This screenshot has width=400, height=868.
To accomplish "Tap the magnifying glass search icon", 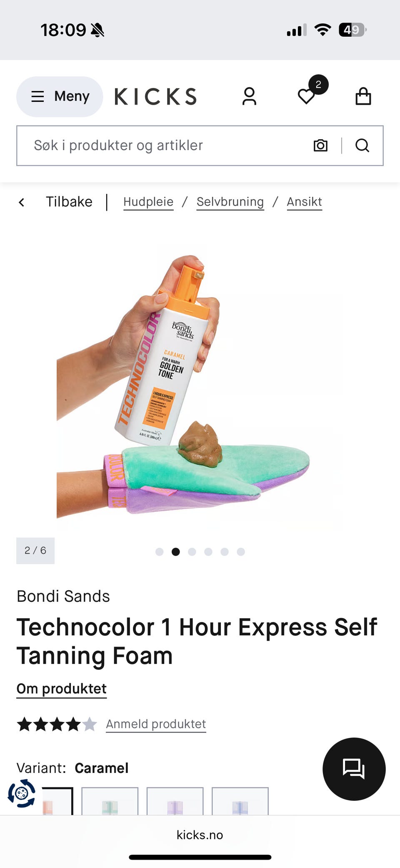I will point(362,145).
